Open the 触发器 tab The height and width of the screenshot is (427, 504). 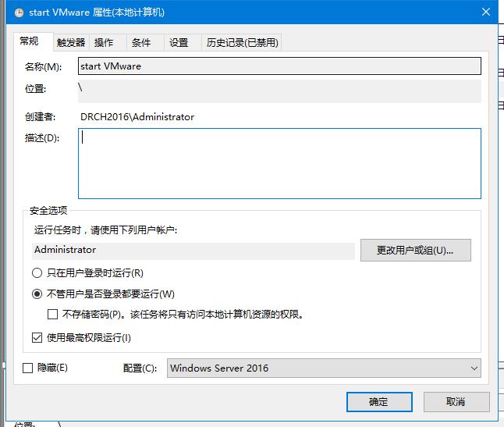71,42
